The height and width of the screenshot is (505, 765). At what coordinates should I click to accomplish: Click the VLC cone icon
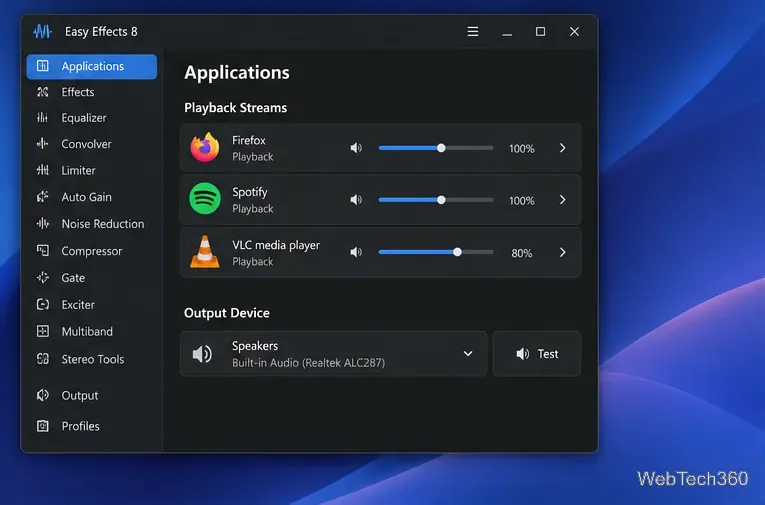tap(205, 252)
